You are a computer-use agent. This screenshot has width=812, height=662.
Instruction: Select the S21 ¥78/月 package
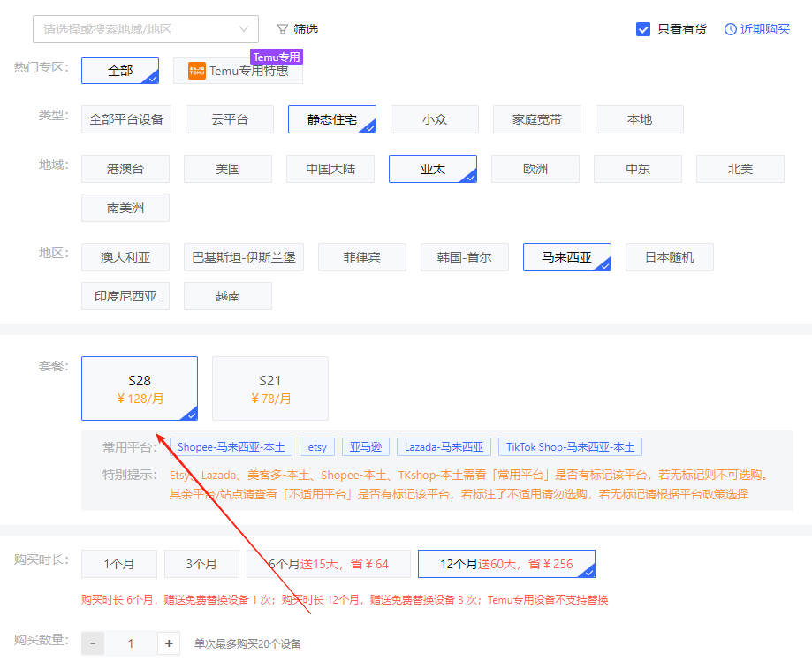[270, 389]
